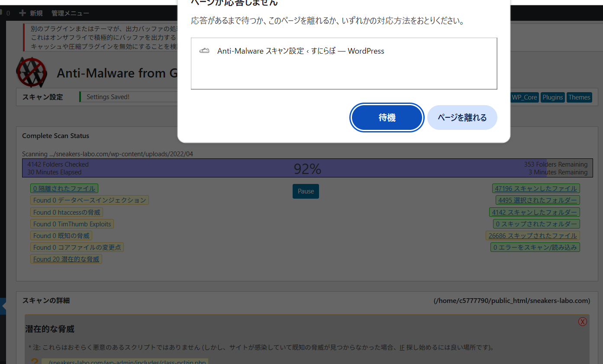The height and width of the screenshot is (364, 603).
Task: Click Found 0 既知の脅威 label
Action: click(61, 235)
